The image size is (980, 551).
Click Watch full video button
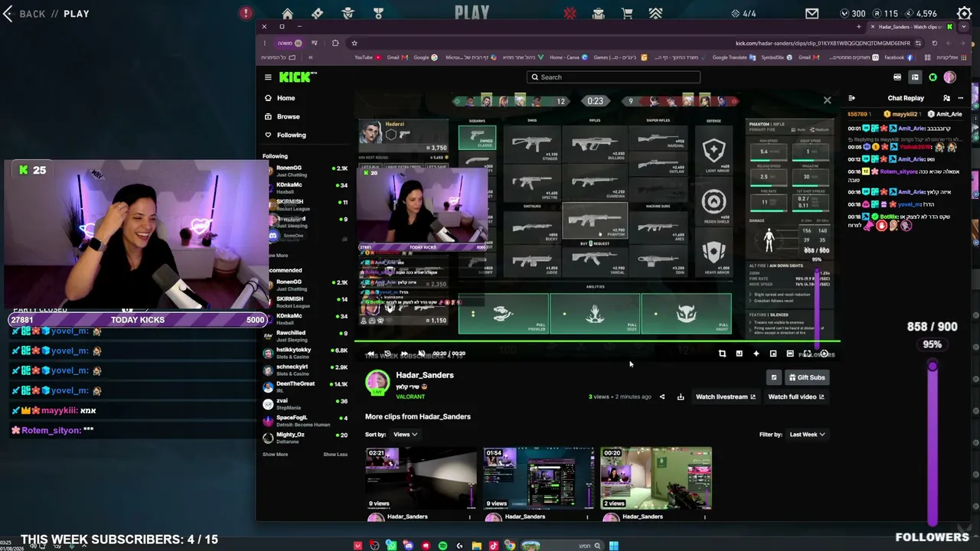[796, 397]
